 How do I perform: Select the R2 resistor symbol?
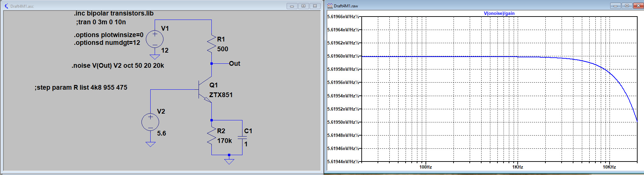211,136
